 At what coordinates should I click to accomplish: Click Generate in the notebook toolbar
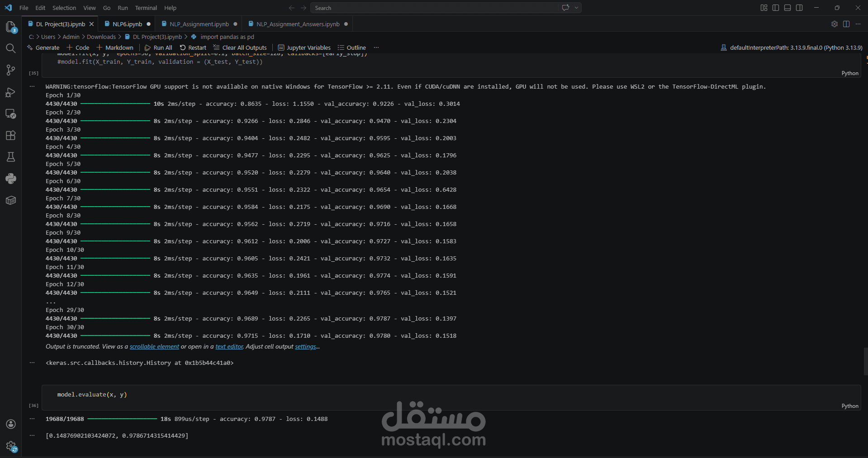pos(43,47)
